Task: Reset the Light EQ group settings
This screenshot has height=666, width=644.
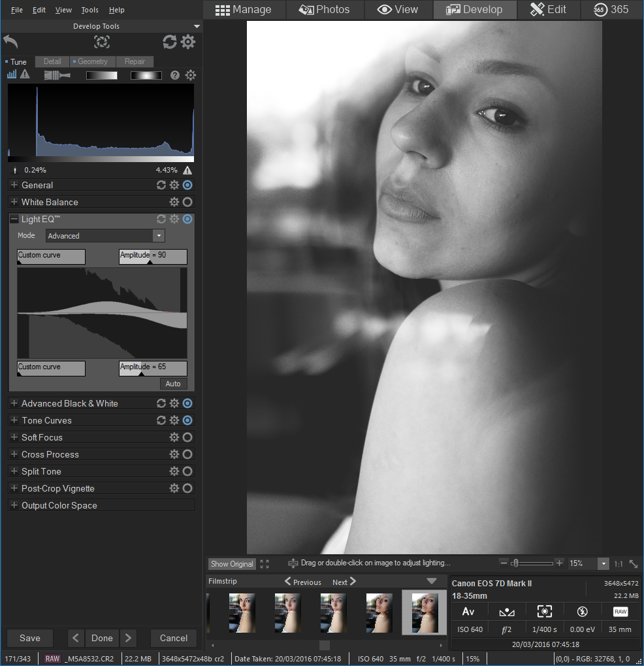Action: tap(161, 219)
